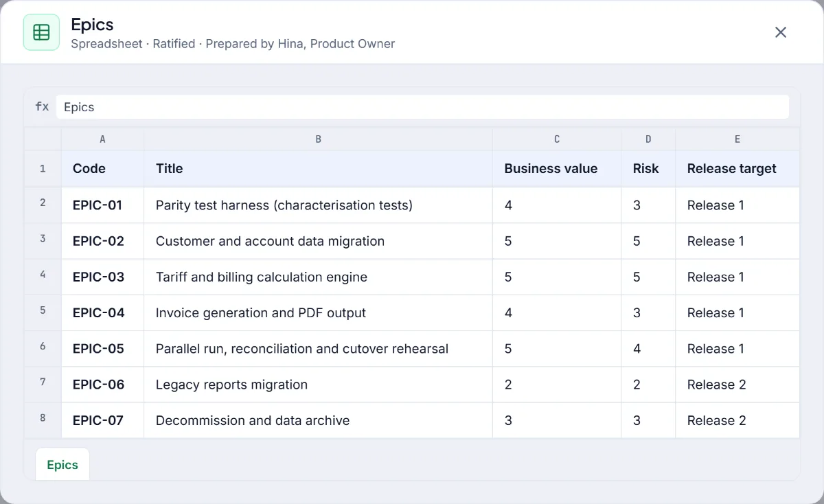The height and width of the screenshot is (504, 824).
Task: Select row 4 header number
Action: (43, 276)
